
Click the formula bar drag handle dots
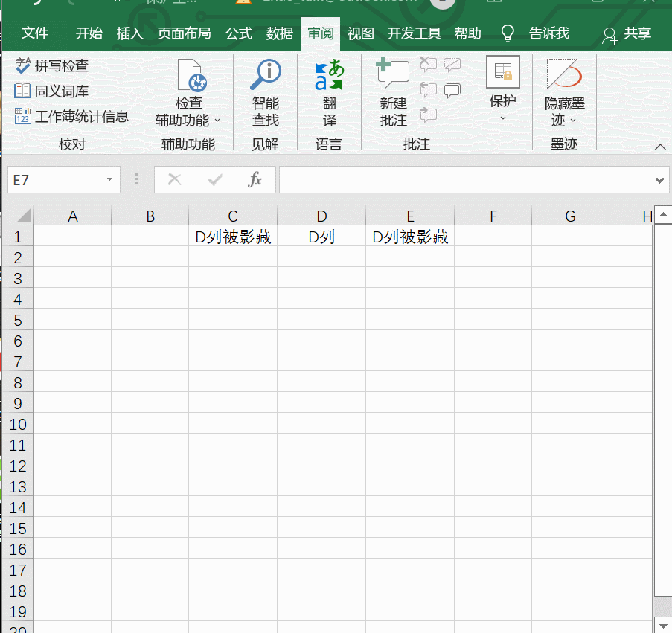136,179
